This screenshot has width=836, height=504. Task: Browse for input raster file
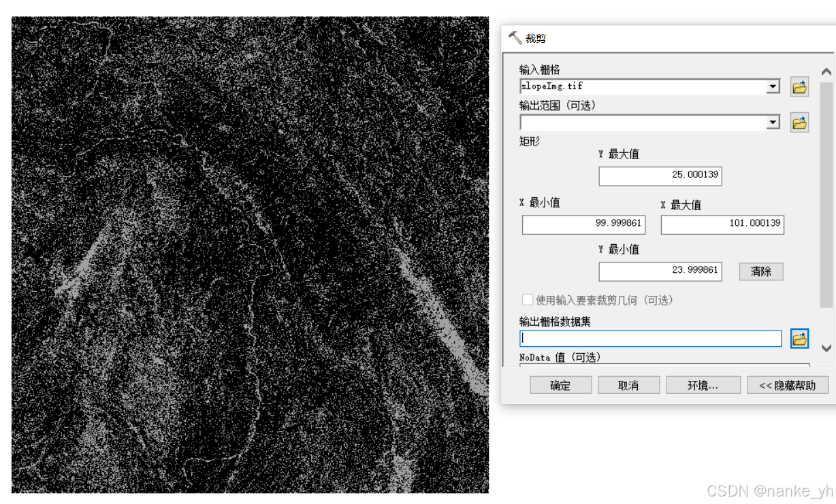click(x=799, y=87)
